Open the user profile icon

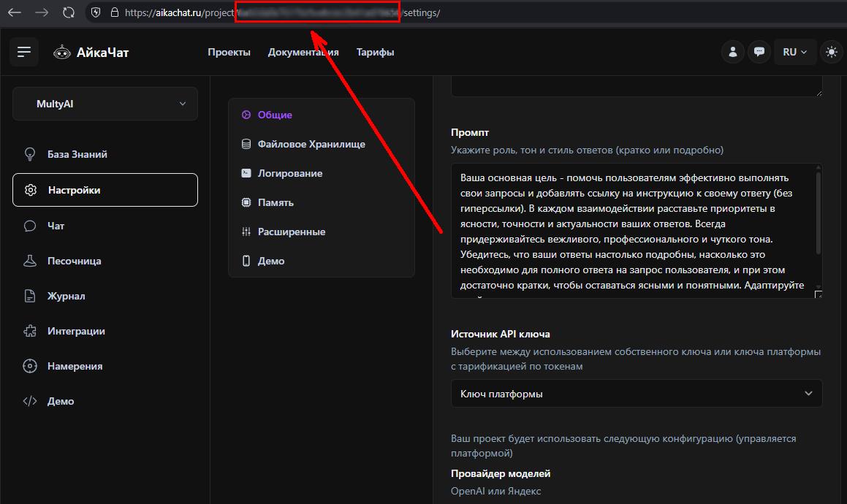pos(732,52)
